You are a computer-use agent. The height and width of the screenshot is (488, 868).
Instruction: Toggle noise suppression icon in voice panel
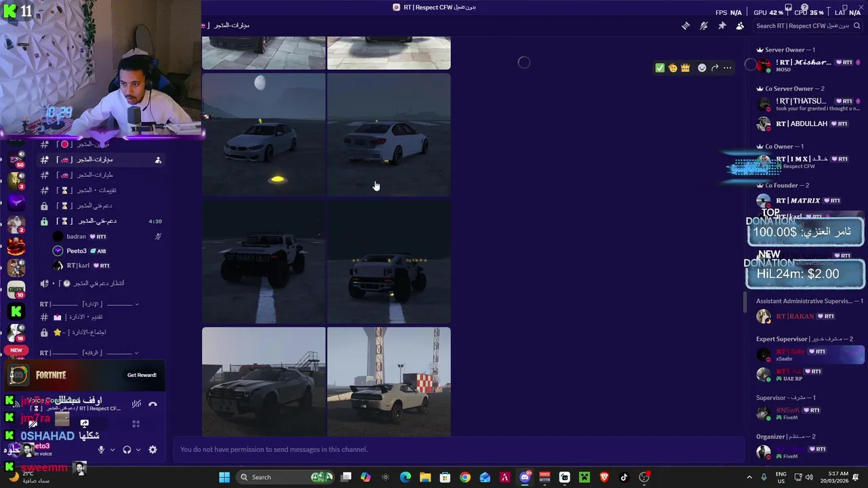(x=136, y=404)
